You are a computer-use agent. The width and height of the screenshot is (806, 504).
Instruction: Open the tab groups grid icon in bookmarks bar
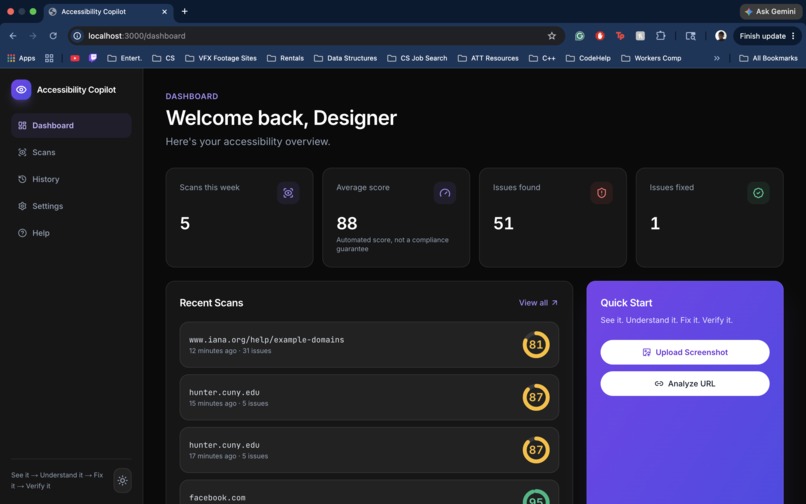[49, 58]
